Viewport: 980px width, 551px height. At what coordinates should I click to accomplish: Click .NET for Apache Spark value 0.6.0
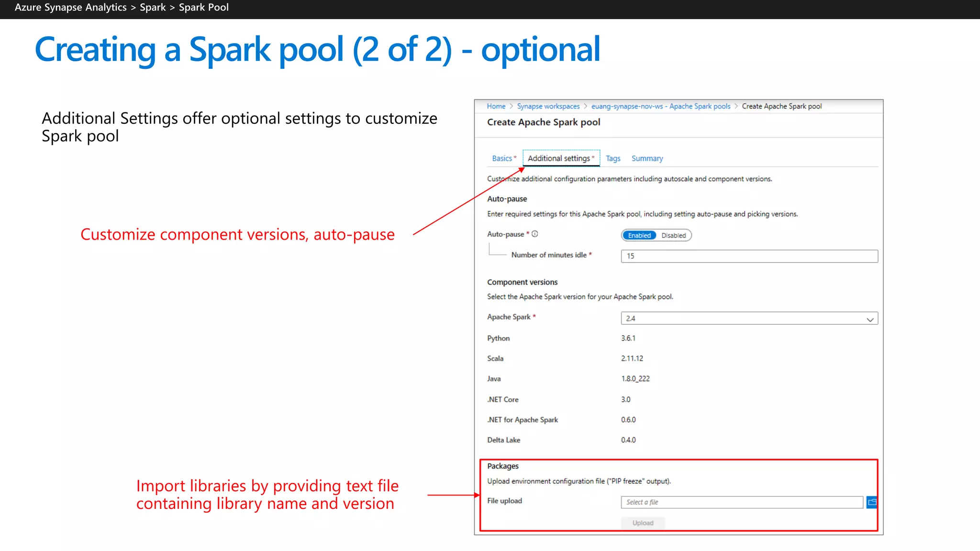point(628,419)
